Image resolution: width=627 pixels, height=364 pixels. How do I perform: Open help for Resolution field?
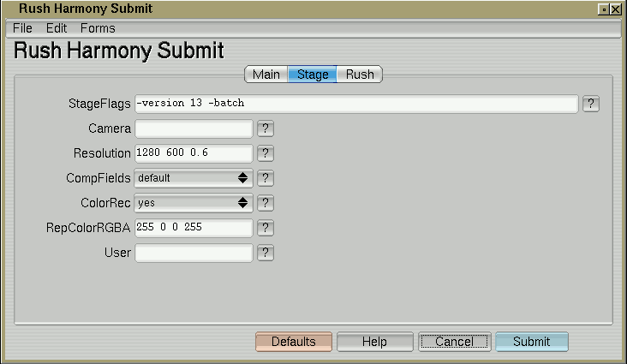tap(266, 153)
